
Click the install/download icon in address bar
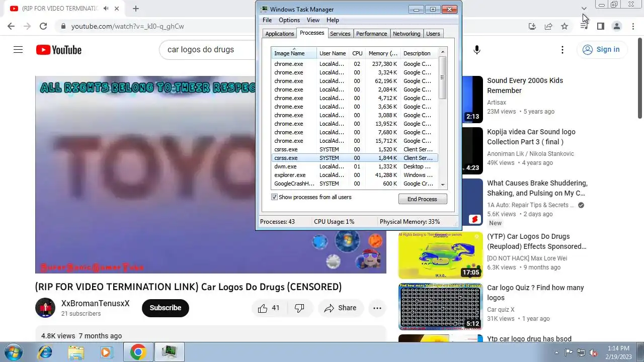point(532,26)
